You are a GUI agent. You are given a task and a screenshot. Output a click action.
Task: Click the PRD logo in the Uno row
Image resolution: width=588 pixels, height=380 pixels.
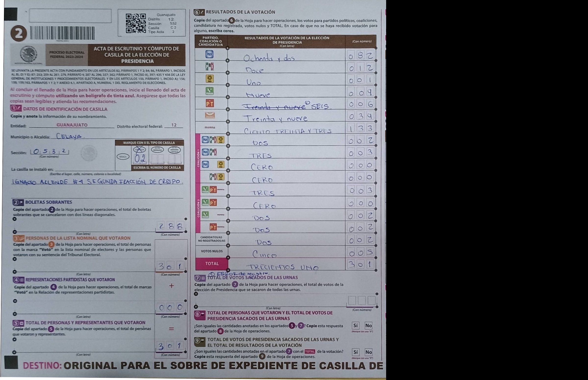click(x=209, y=79)
